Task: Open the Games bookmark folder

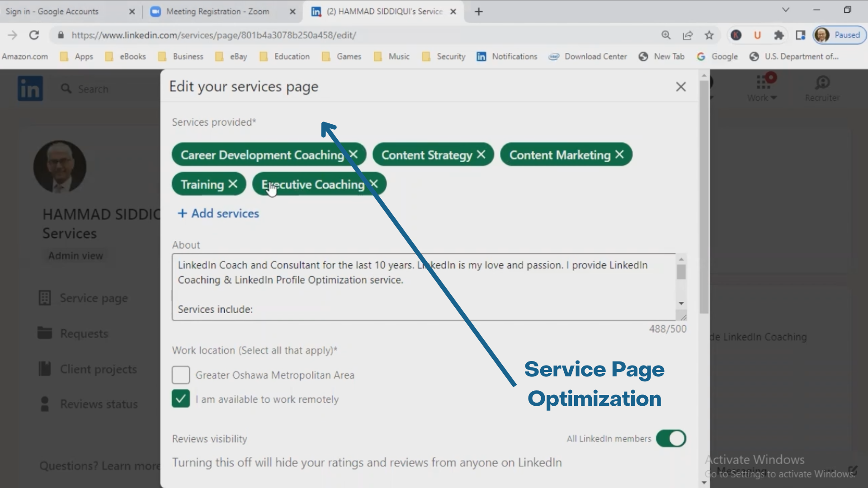Action: [342, 56]
